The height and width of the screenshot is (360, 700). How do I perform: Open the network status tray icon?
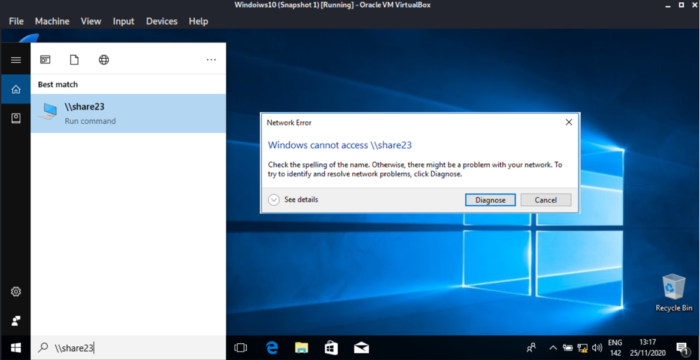pyautogui.click(x=582, y=347)
